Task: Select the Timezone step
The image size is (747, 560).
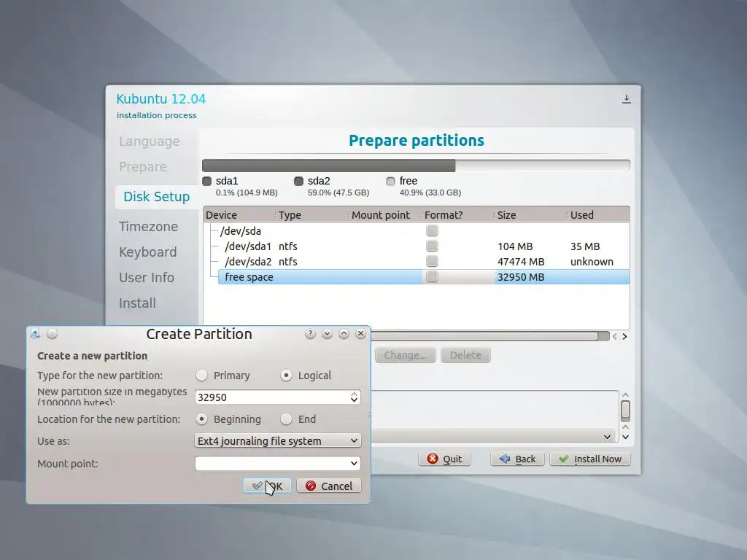Action: 148,227
